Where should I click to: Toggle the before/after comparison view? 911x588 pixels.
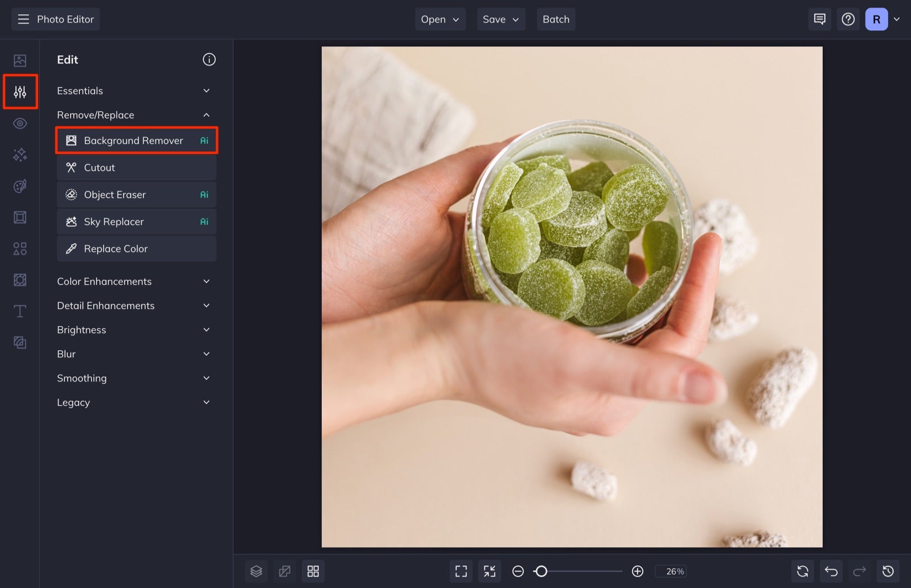point(285,571)
